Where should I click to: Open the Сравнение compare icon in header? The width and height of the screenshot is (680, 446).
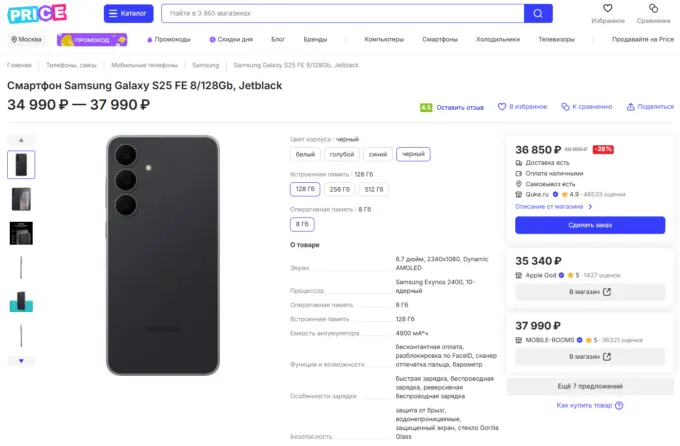[x=653, y=8]
